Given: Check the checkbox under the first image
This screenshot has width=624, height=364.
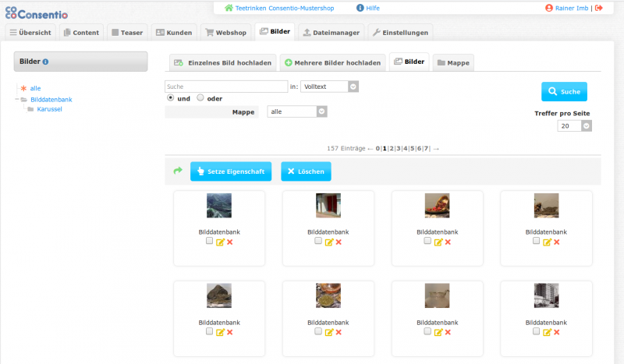Looking at the screenshot, I should point(209,242).
